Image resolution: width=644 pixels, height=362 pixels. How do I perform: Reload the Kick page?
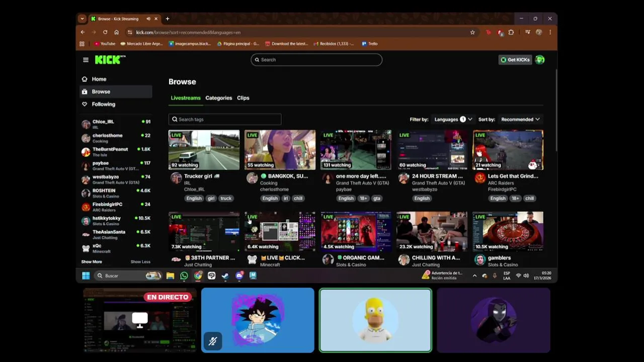(105, 32)
